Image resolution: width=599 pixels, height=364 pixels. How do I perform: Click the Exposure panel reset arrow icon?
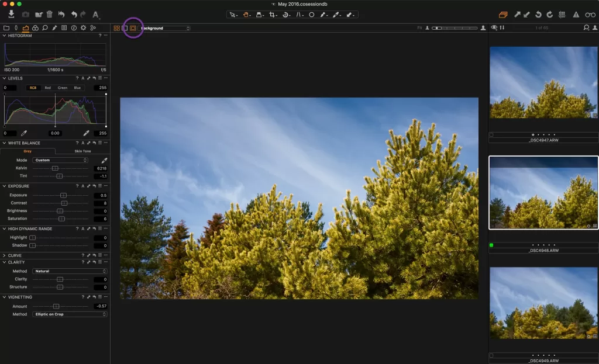94,186
